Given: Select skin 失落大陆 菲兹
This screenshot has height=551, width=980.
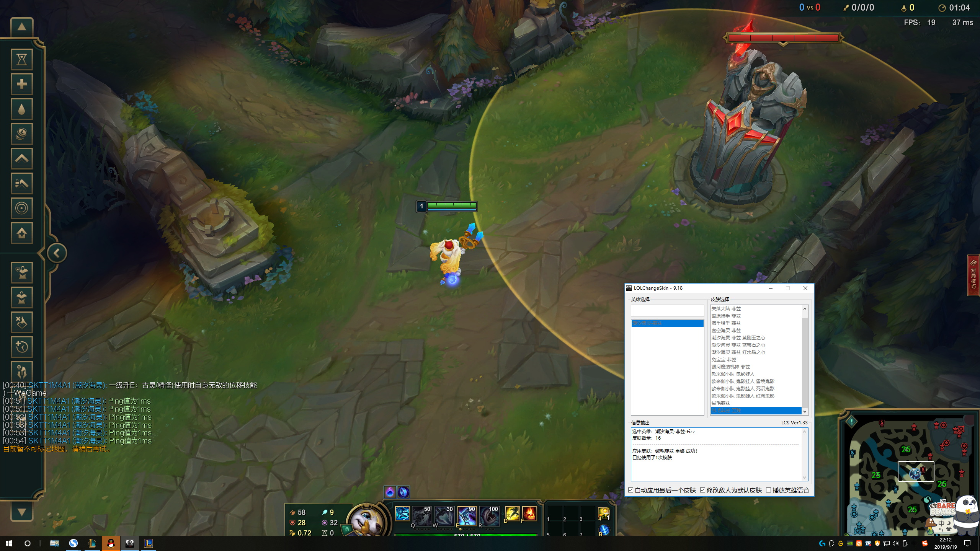Looking at the screenshot, I should pyautogui.click(x=756, y=308).
